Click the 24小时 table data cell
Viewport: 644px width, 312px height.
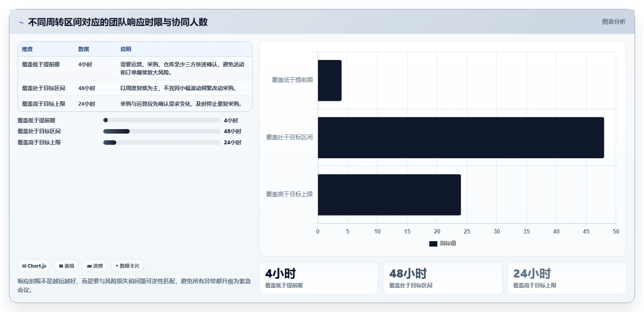[x=87, y=104]
